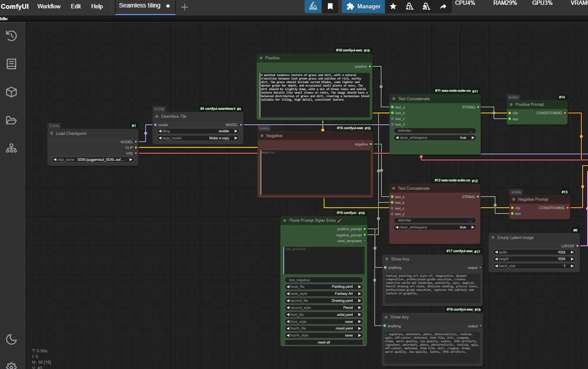Click the star icon in top toolbar
The height and width of the screenshot is (369, 588).
(x=393, y=7)
